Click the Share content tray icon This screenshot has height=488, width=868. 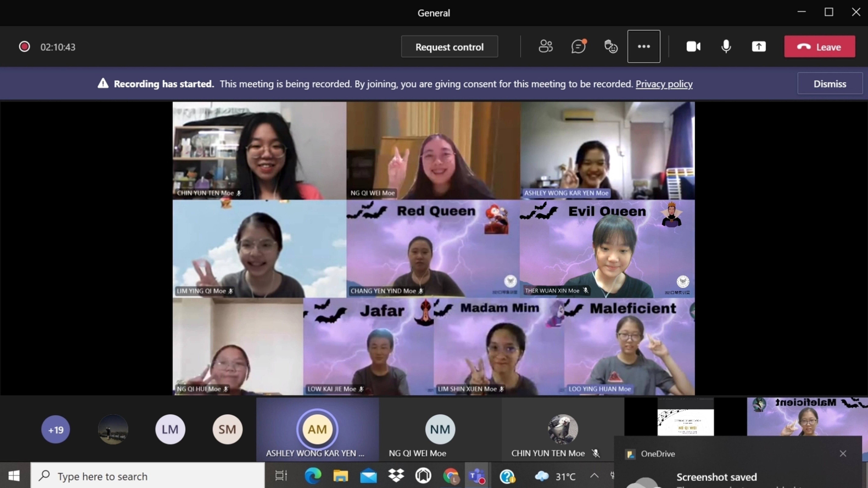pyautogui.click(x=759, y=46)
